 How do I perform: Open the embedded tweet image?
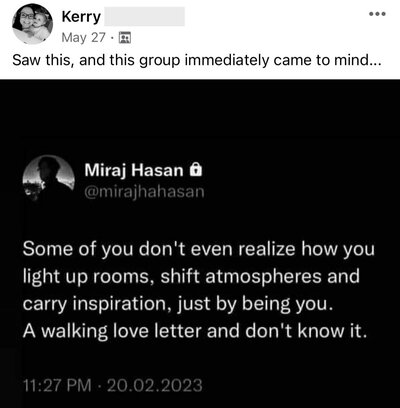point(200,244)
